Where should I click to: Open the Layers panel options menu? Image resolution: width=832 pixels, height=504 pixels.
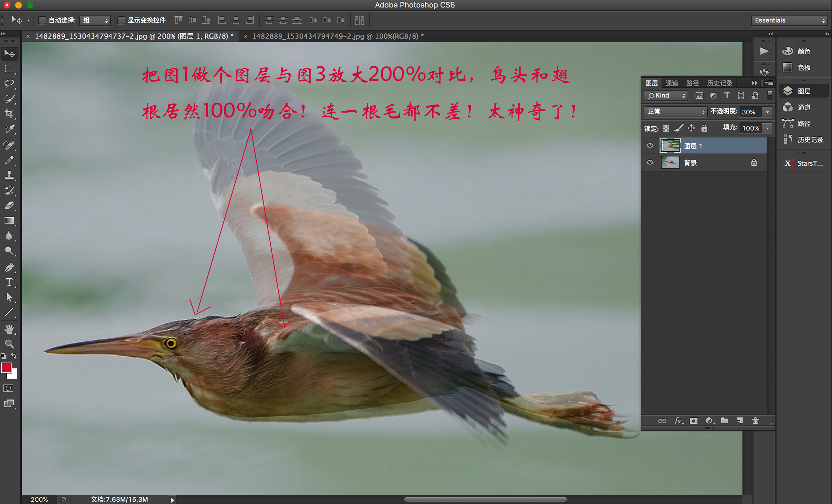[x=770, y=83]
